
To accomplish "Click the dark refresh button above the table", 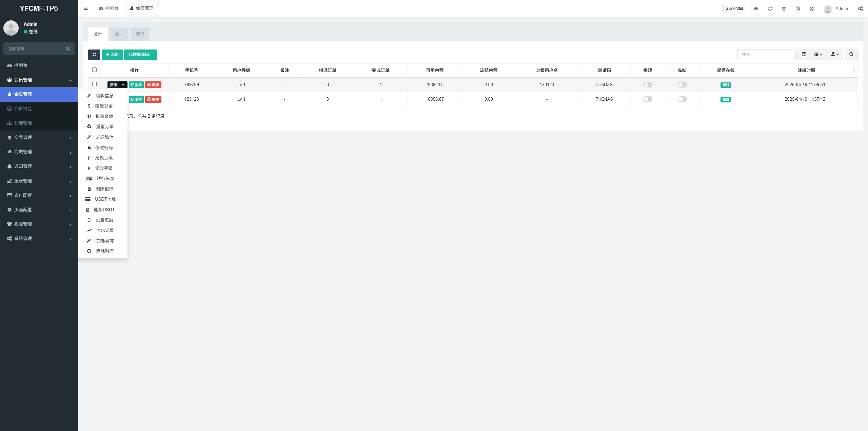I will [x=94, y=55].
